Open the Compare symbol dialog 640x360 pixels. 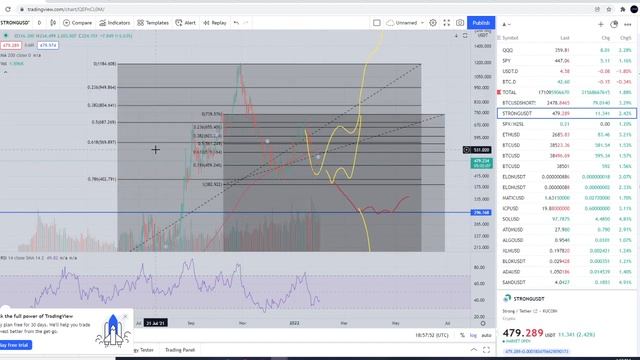coord(78,23)
